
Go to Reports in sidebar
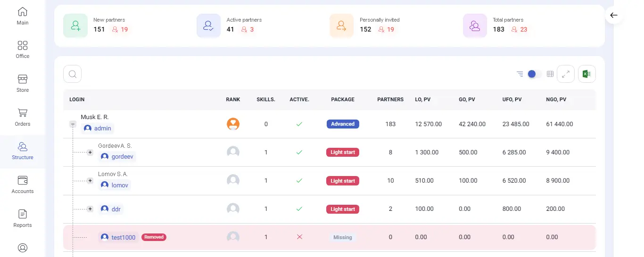click(23, 218)
